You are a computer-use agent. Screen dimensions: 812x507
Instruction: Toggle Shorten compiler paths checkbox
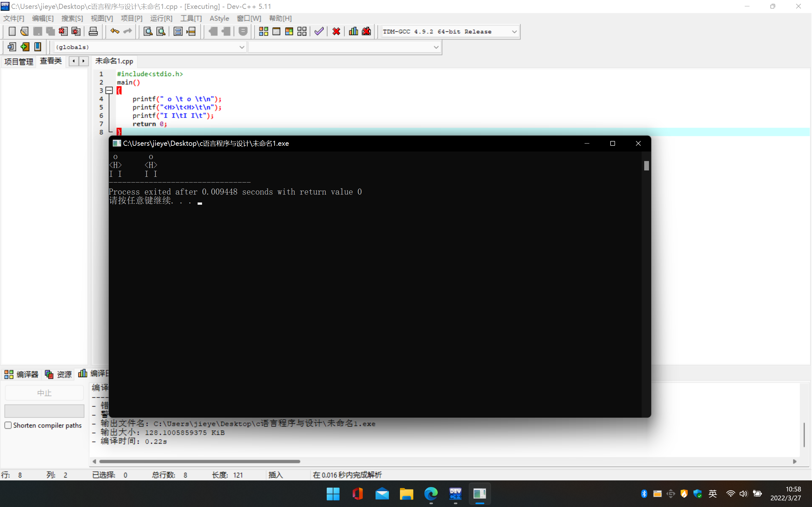click(8, 425)
